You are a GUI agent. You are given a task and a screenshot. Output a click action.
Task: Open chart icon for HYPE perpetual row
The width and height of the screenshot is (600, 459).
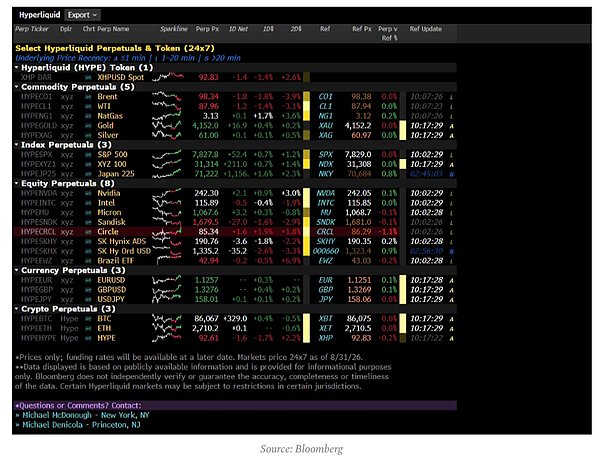tap(88, 338)
